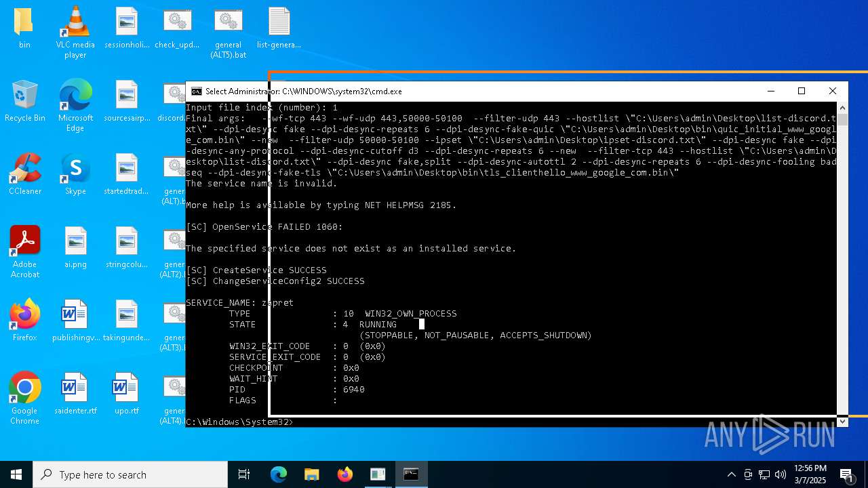Select the saidenter.rtf document
The image size is (868, 488).
point(75,393)
